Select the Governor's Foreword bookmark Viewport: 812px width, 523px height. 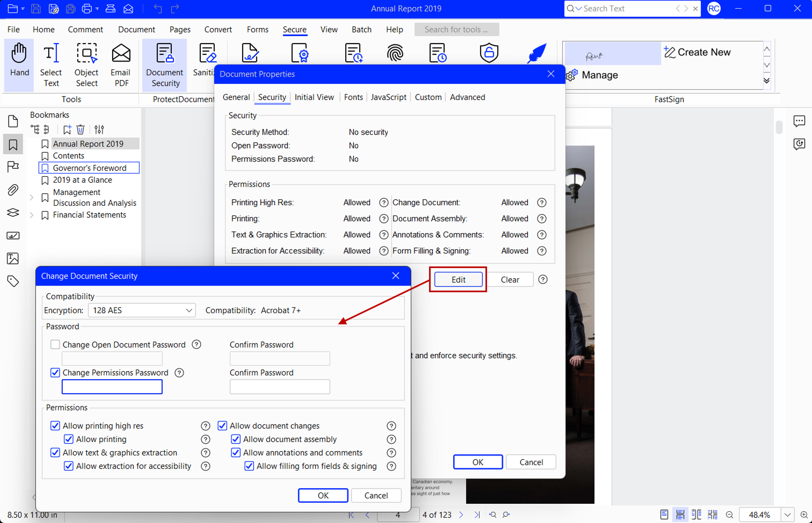(89, 168)
